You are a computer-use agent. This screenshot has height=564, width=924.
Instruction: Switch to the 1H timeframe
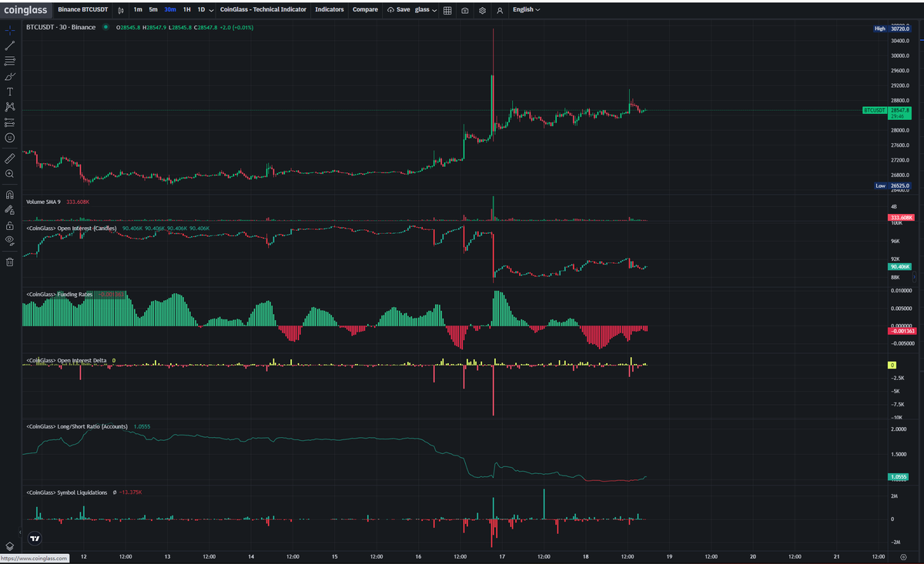click(x=186, y=10)
